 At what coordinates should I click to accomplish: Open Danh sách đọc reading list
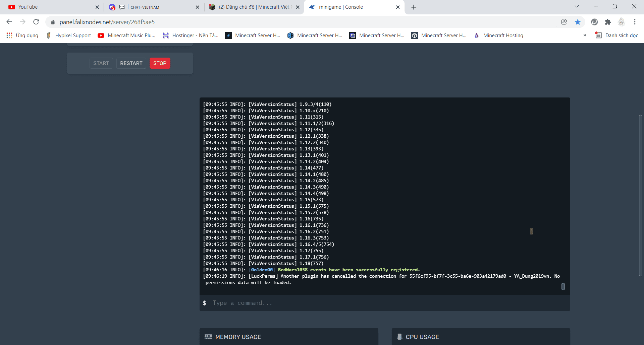point(616,35)
